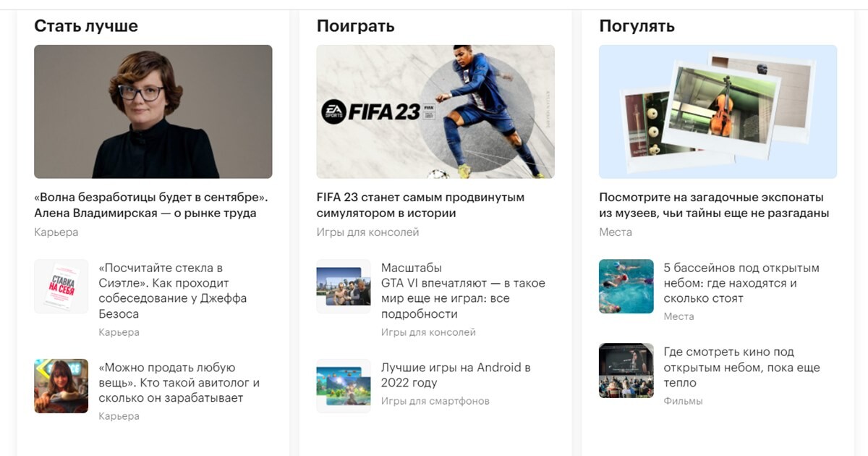Screen dimensions: 868x456
Task: Open '5 бассейнов под открытым небом' article
Action: click(x=742, y=283)
